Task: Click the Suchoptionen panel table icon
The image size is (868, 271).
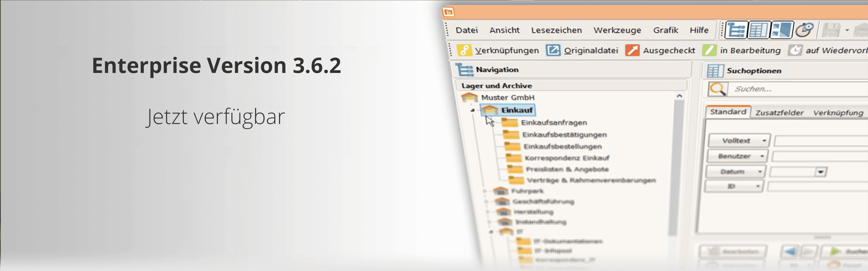Action: click(715, 71)
